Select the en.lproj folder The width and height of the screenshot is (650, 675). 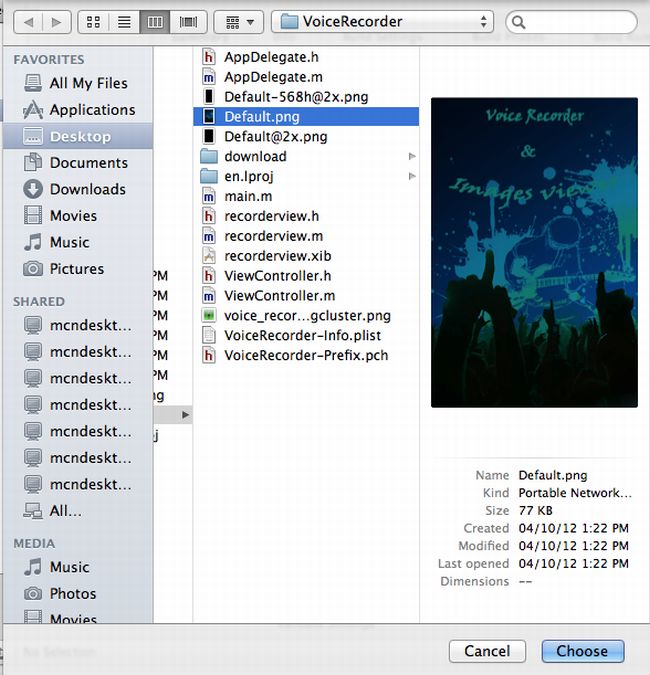click(306, 176)
